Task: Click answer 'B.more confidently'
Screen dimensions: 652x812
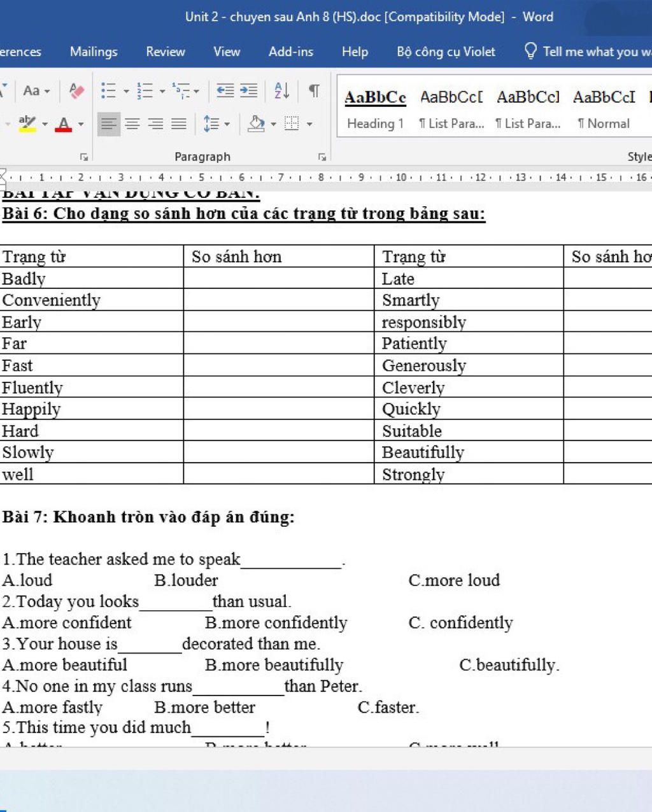Action: tap(276, 622)
